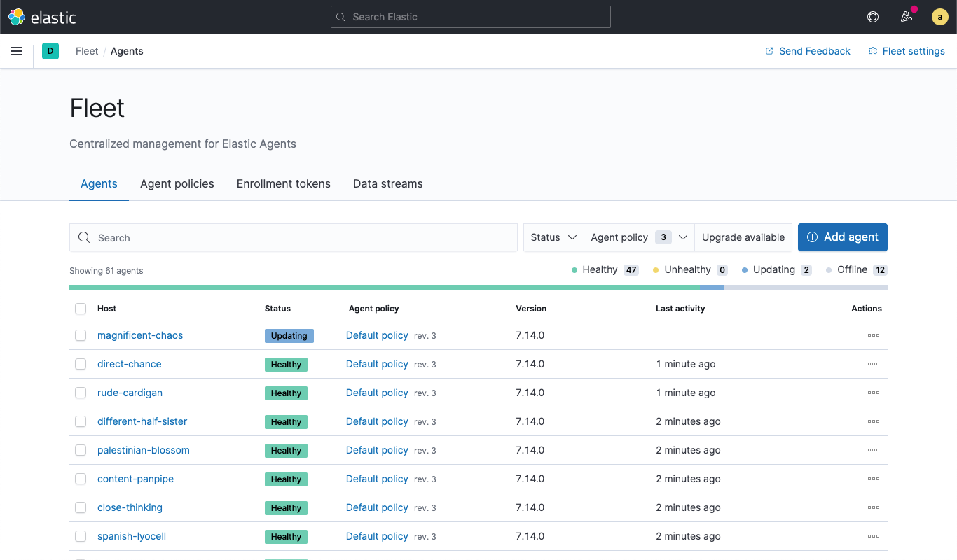Open Default policy link for rude-cardigan
Image resolution: width=957 pixels, height=560 pixels.
377,393
